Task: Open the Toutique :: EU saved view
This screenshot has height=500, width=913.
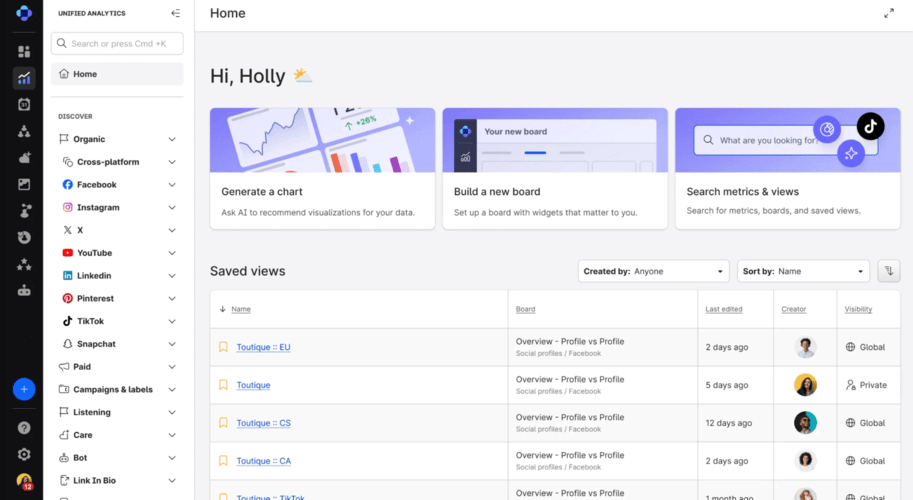Action: [263, 347]
